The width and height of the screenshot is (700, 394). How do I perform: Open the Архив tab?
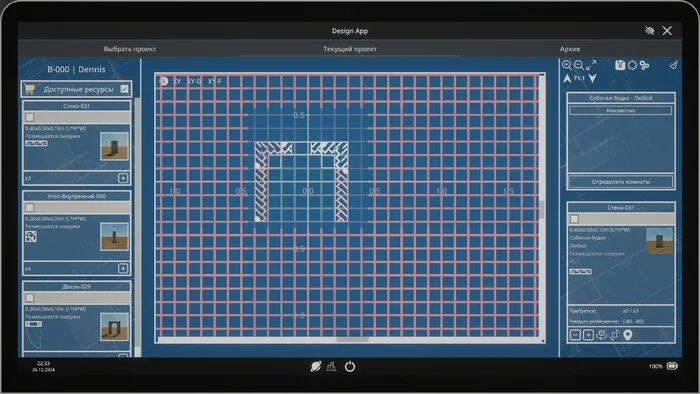(570, 49)
